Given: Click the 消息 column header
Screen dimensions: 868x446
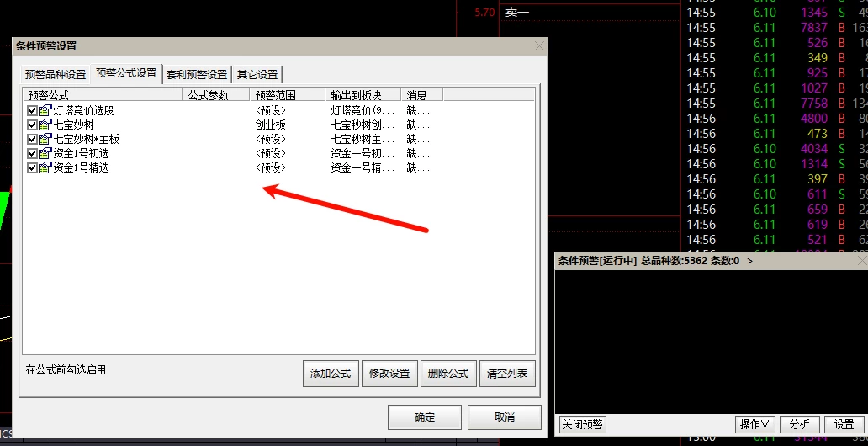Looking at the screenshot, I should pos(422,95).
